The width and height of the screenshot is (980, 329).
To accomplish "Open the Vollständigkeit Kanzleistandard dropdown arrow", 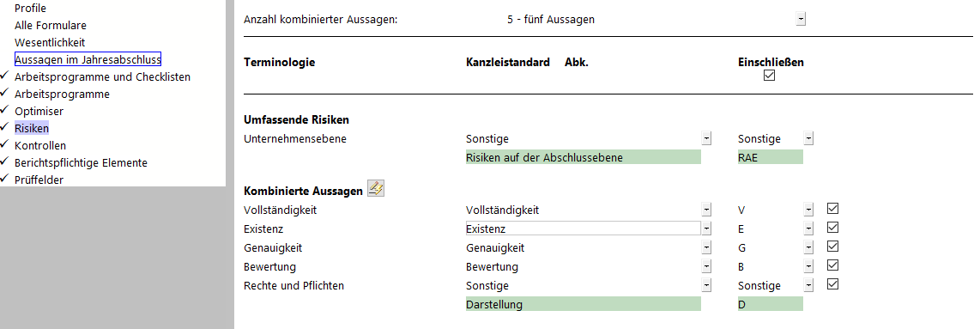I will 706,210.
